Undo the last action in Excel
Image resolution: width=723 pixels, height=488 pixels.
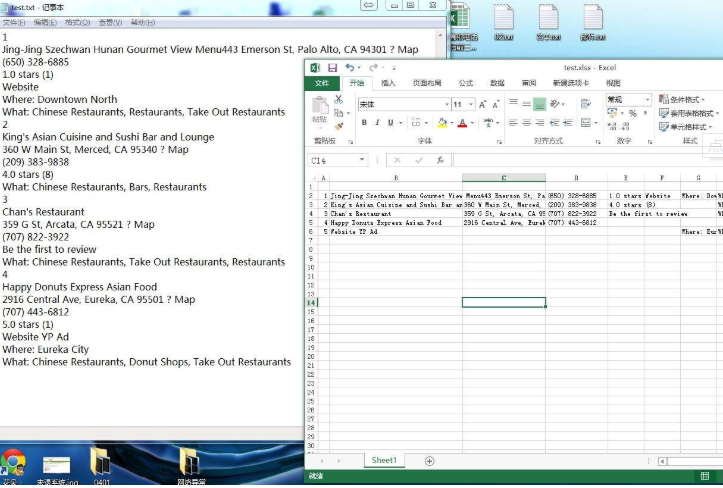coord(350,68)
